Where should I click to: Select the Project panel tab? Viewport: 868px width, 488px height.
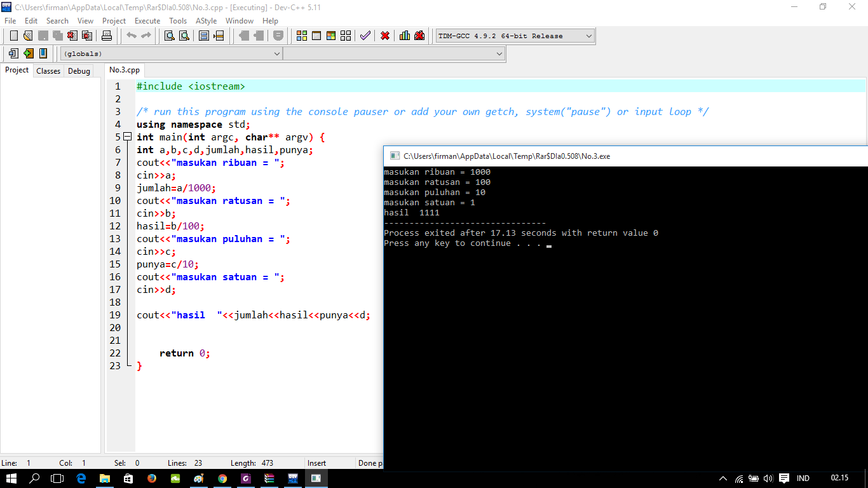(x=17, y=70)
